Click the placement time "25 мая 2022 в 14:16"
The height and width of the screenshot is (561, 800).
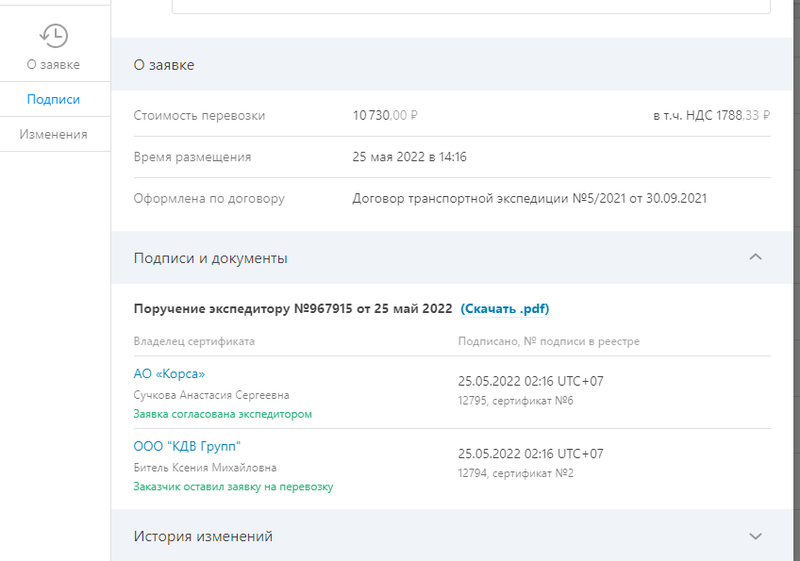pyautogui.click(x=410, y=157)
